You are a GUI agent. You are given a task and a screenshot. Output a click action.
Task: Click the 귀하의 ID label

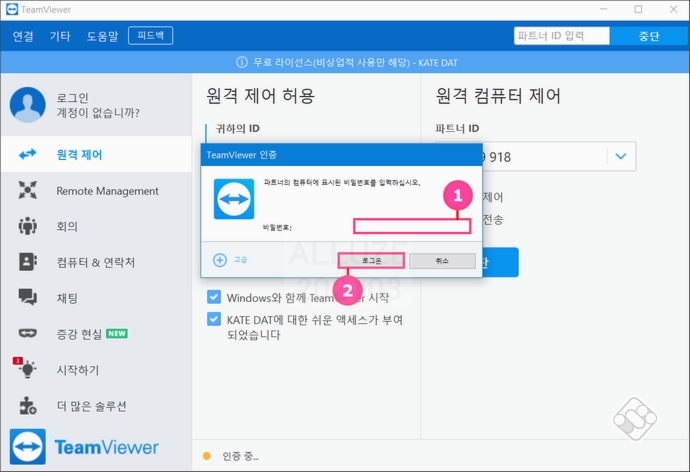pyautogui.click(x=238, y=128)
